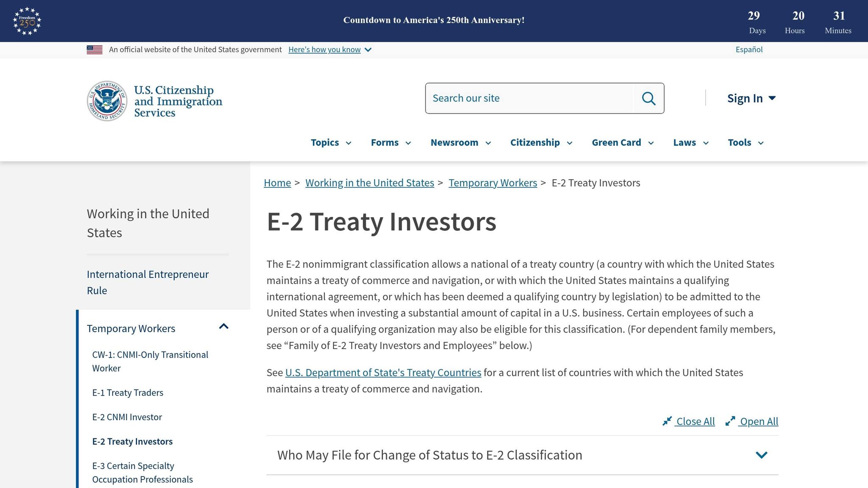This screenshot has width=868, height=488.
Task: Open the Laws menu
Action: tap(691, 142)
